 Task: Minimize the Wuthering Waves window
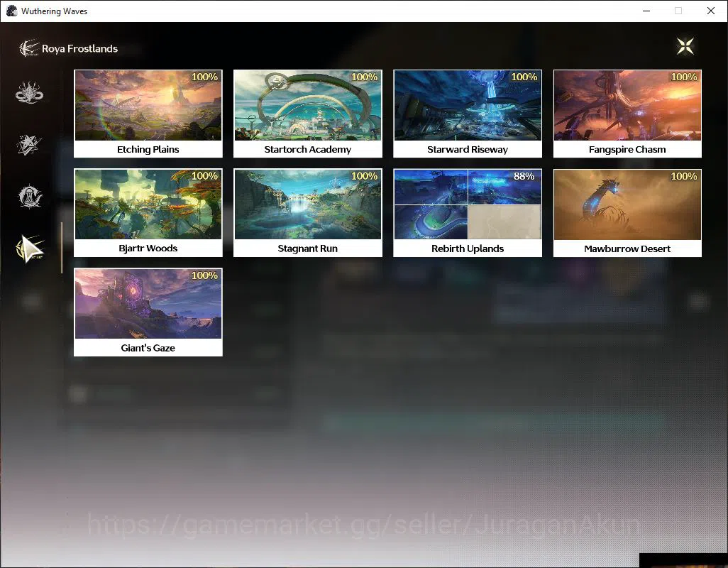646,11
